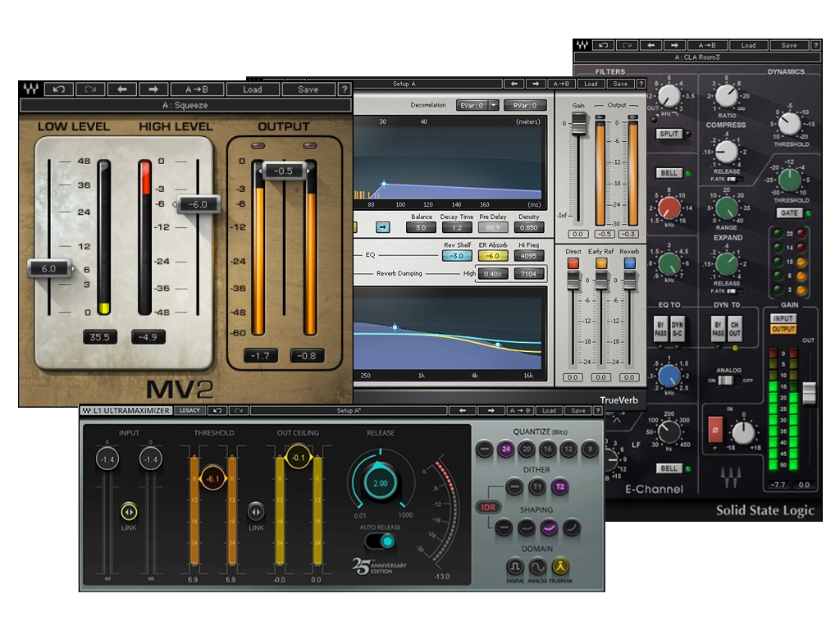Select the TruePeak domain icon in L1
The height and width of the screenshot is (630, 840).
pos(560,566)
